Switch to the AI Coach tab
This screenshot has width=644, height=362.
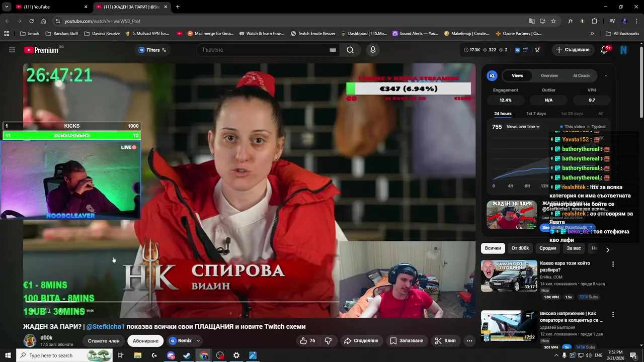pos(581,75)
